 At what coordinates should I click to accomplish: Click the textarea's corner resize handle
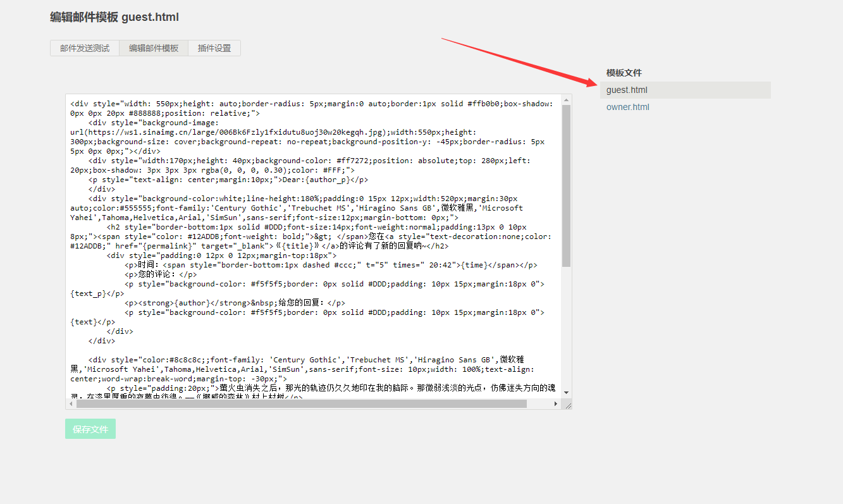coord(567,405)
